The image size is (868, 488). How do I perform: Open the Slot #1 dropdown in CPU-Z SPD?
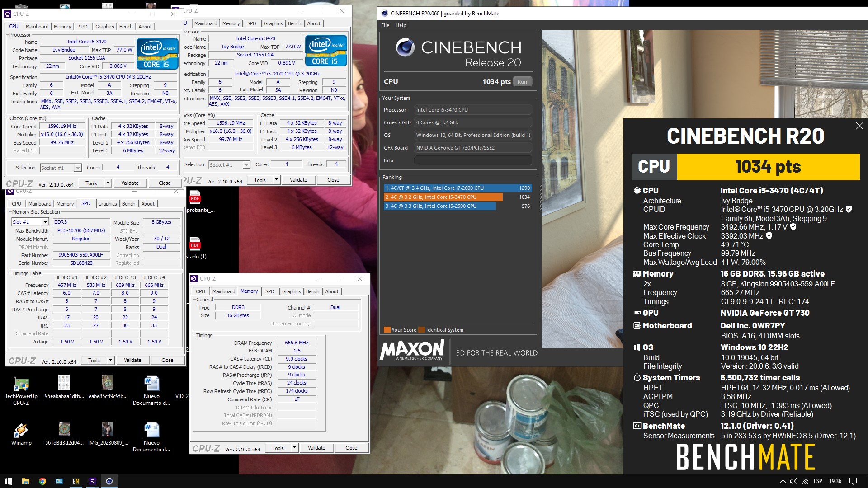pos(45,222)
